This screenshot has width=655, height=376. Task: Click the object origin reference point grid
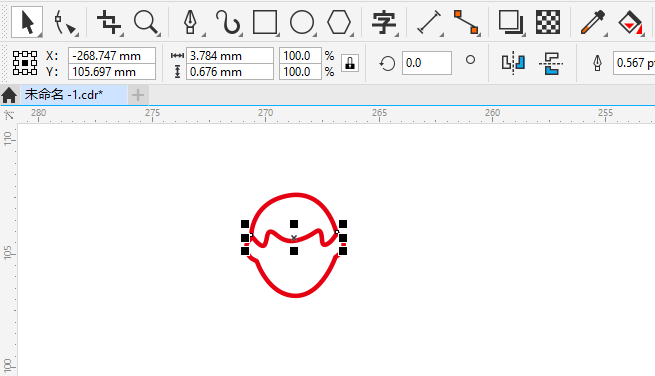tap(25, 63)
